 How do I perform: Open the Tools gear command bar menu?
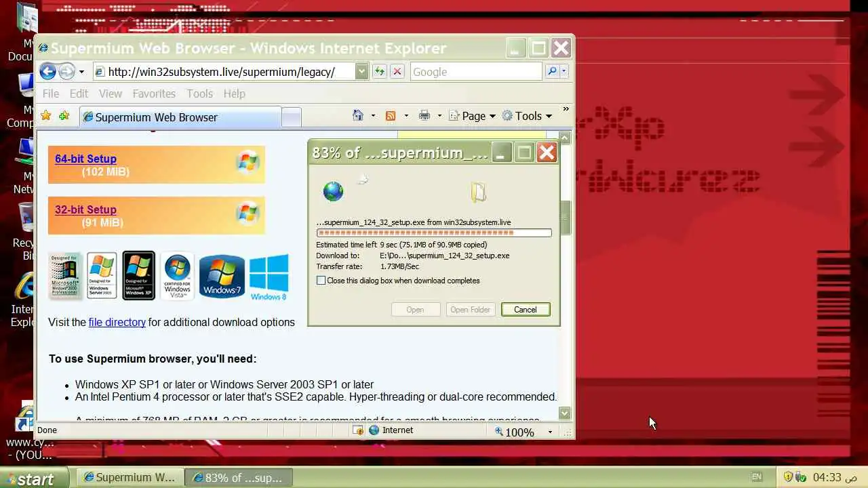[x=527, y=116]
